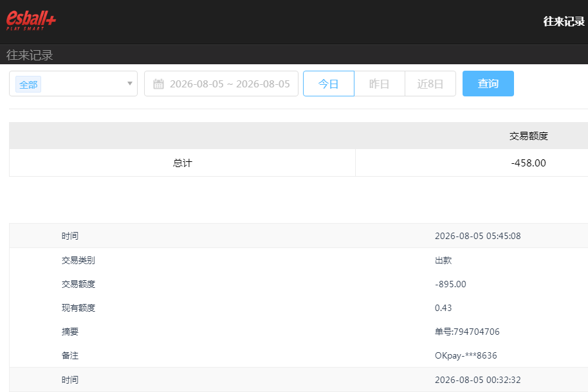588x392 pixels.
Task: Click the 摘要 field label
Action: point(70,332)
